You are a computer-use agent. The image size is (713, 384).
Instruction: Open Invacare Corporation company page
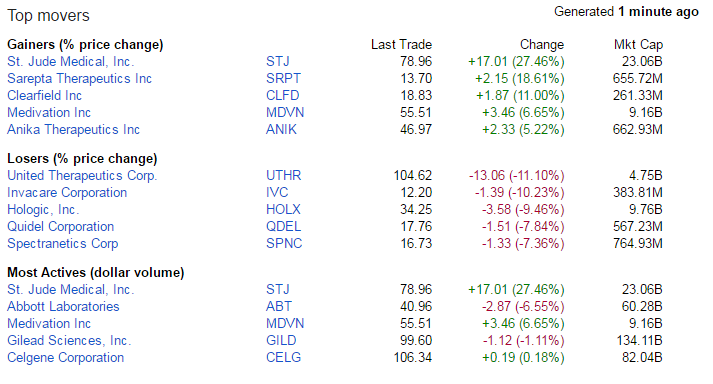67,193
